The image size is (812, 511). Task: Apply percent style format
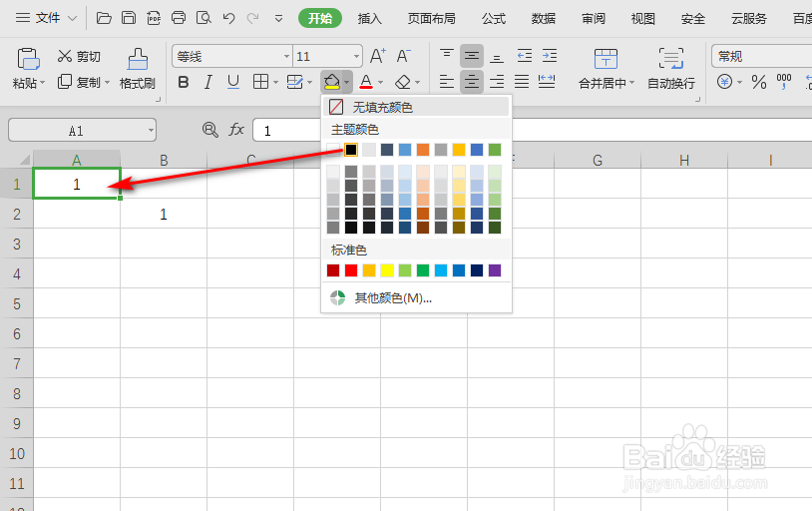point(759,82)
